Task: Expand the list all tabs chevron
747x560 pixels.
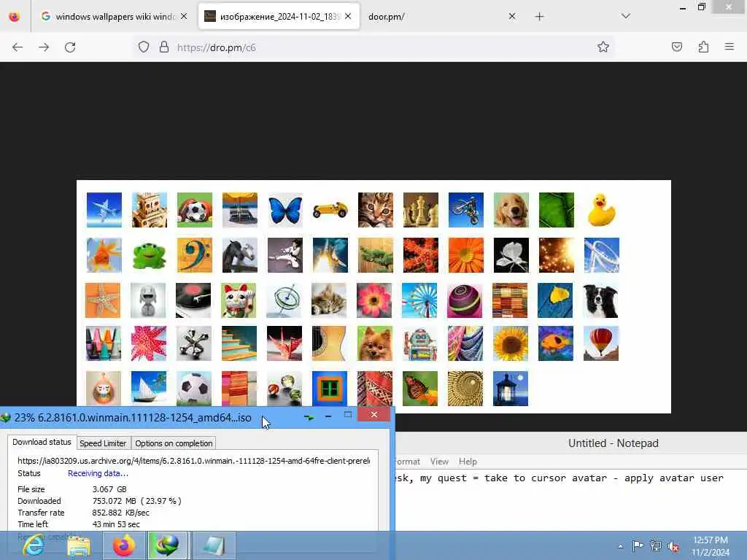Action: pos(626,16)
